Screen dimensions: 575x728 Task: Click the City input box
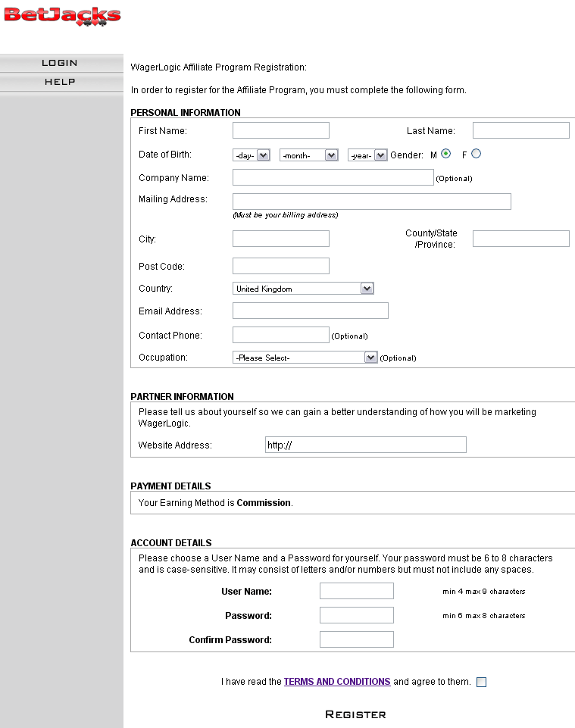click(281, 239)
